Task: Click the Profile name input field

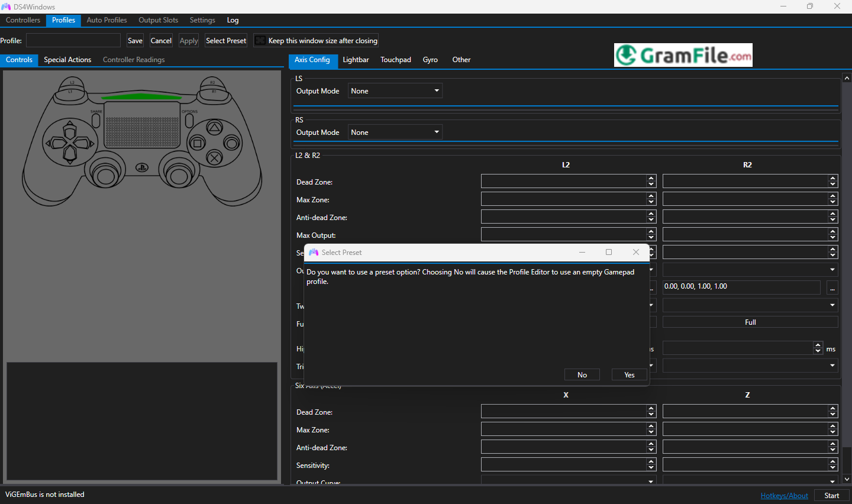Action: point(73,41)
